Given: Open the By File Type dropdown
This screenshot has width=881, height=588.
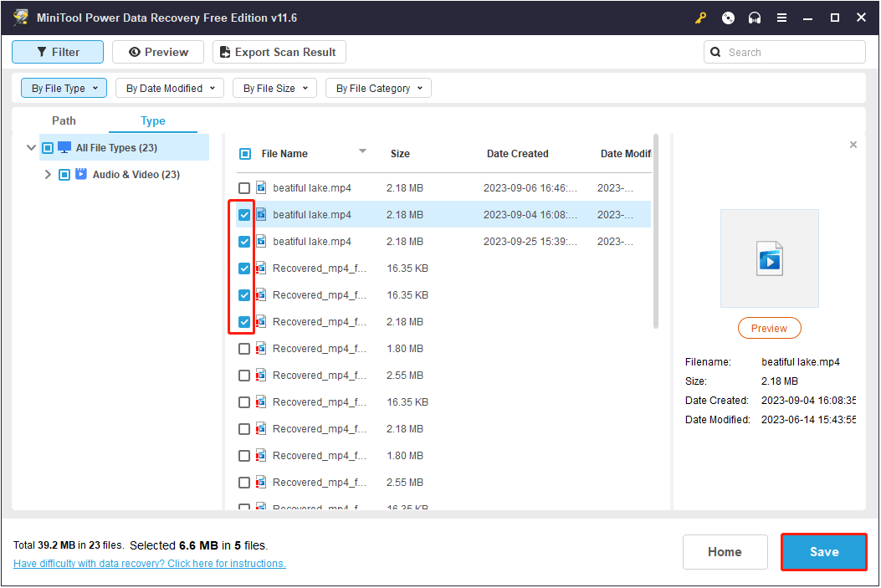Looking at the screenshot, I should [x=64, y=88].
